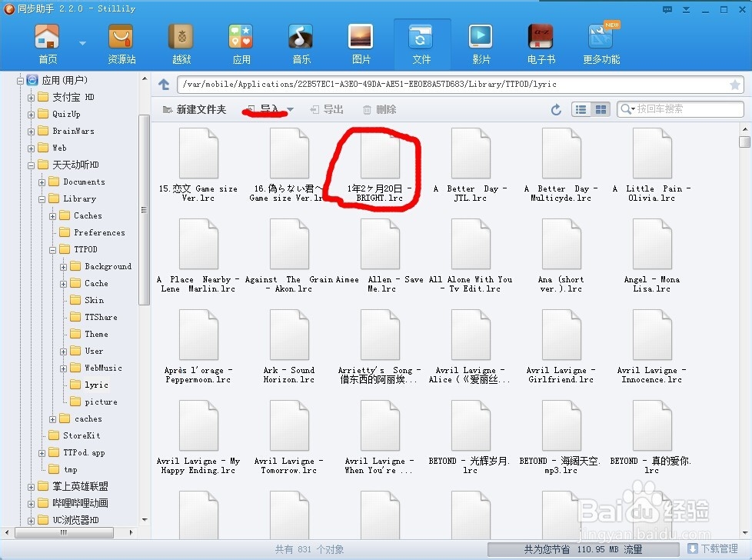Open the 应用 apps section
Image resolution: width=752 pixels, height=560 pixels.
click(241, 44)
